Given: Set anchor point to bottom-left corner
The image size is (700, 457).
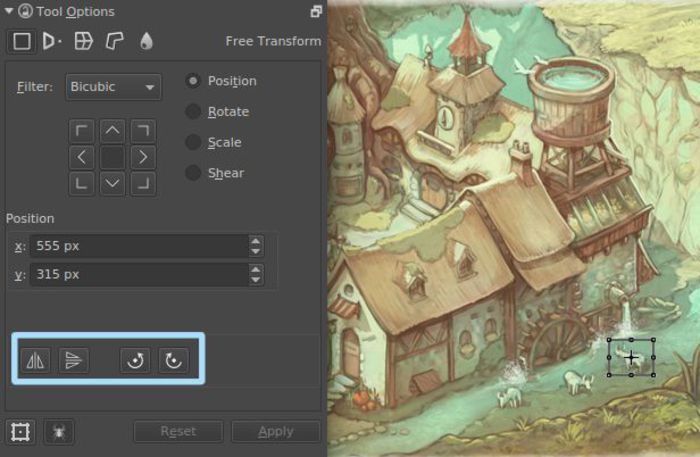Looking at the screenshot, I should (81, 183).
